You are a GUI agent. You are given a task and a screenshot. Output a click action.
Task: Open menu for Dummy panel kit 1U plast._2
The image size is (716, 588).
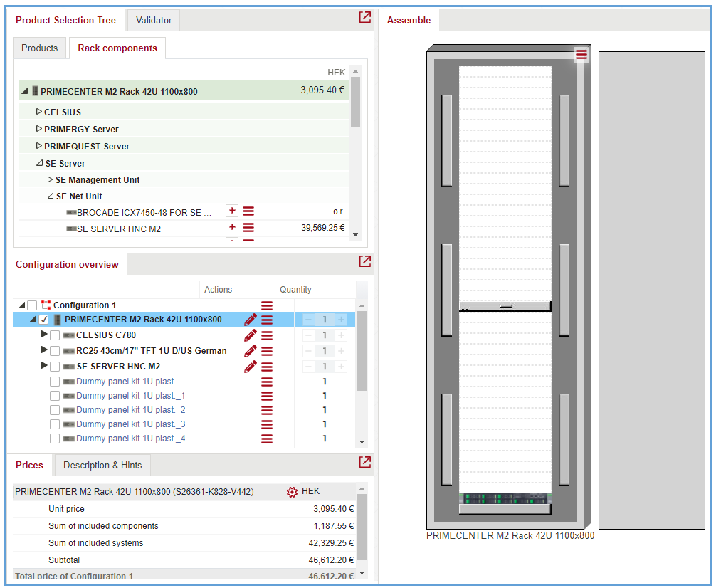pyautogui.click(x=267, y=410)
